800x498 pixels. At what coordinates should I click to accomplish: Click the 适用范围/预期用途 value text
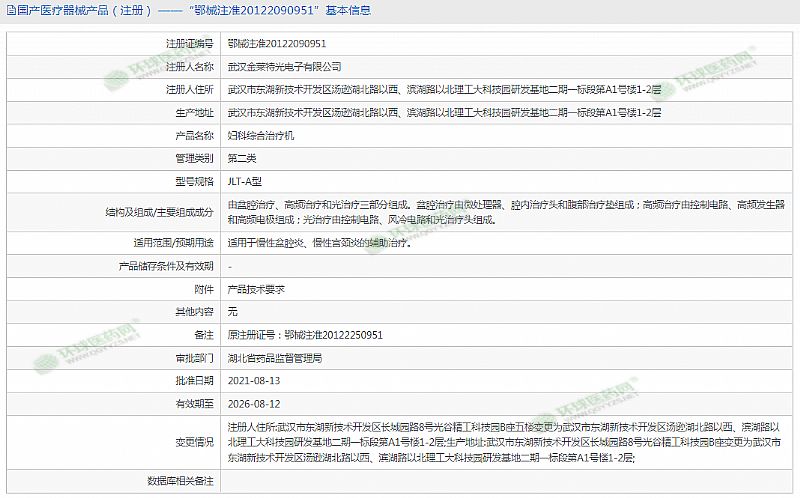319,243
